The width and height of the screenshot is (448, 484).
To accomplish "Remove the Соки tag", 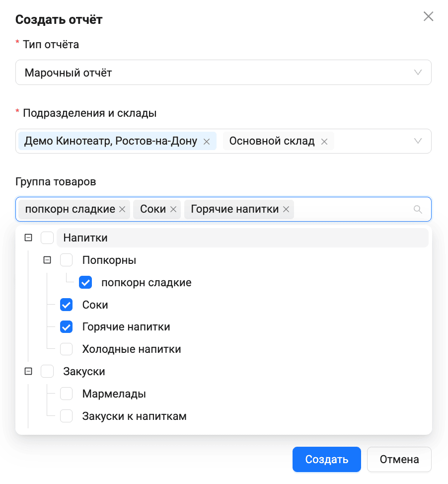I will [173, 210].
